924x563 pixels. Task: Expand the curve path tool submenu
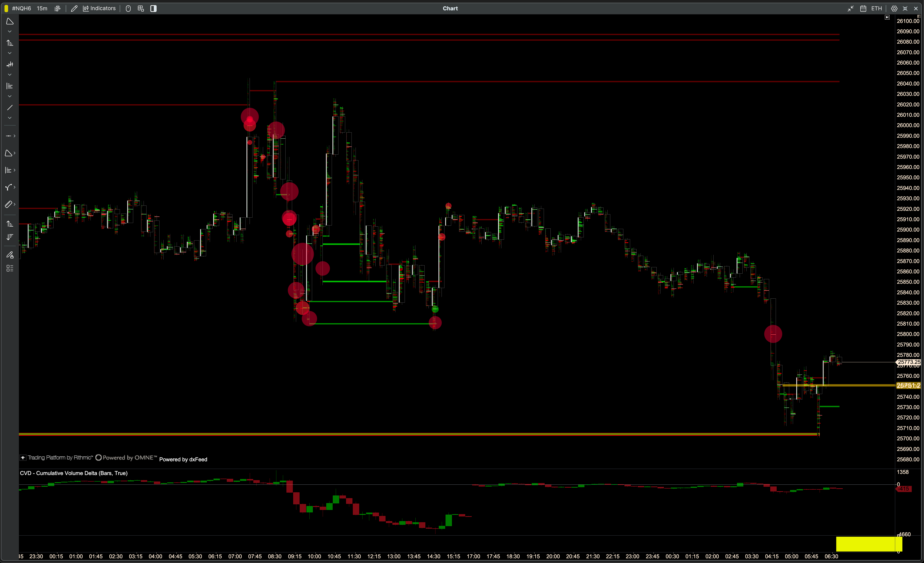pyautogui.click(x=14, y=187)
